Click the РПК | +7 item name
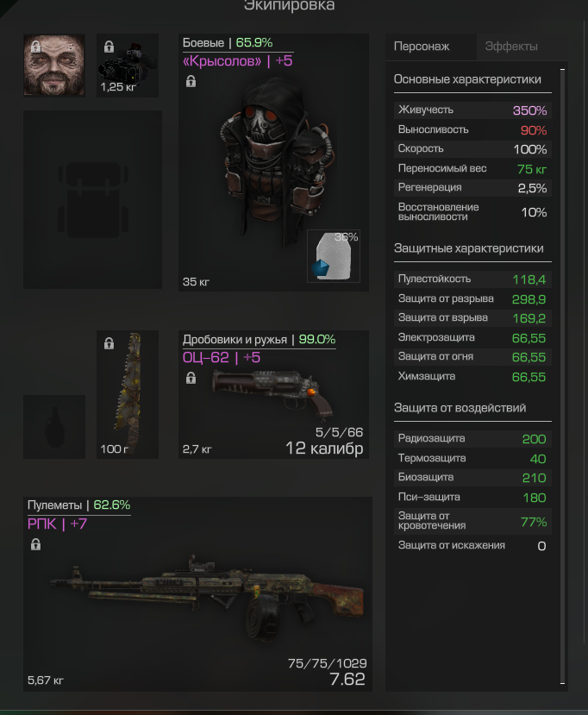This screenshot has width=588, height=715. [57, 524]
